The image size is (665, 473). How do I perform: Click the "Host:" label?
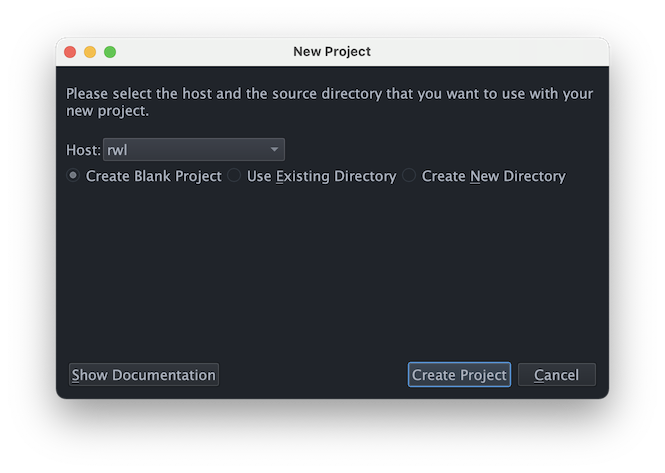pos(83,150)
